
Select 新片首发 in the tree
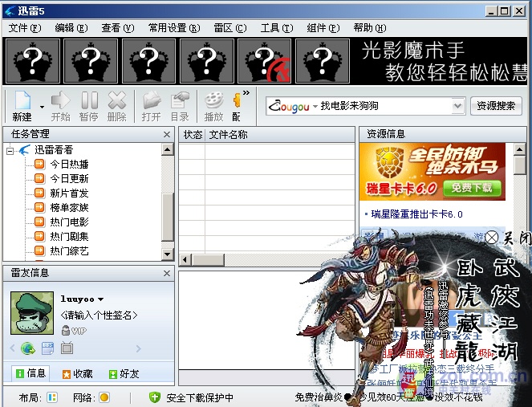[69, 193]
